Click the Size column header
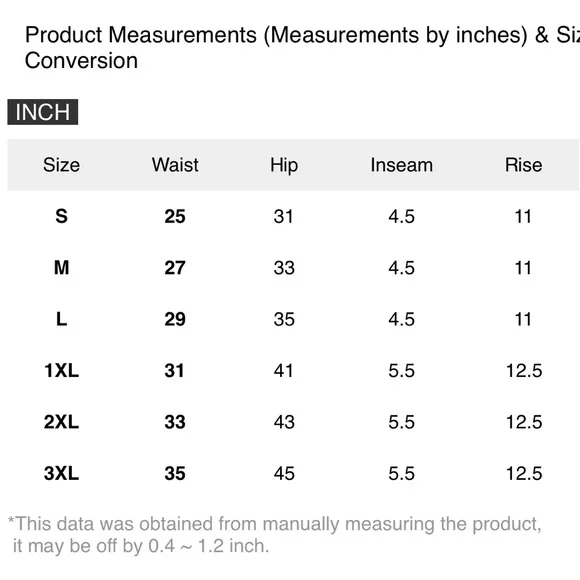The image size is (580, 580). [x=61, y=165]
